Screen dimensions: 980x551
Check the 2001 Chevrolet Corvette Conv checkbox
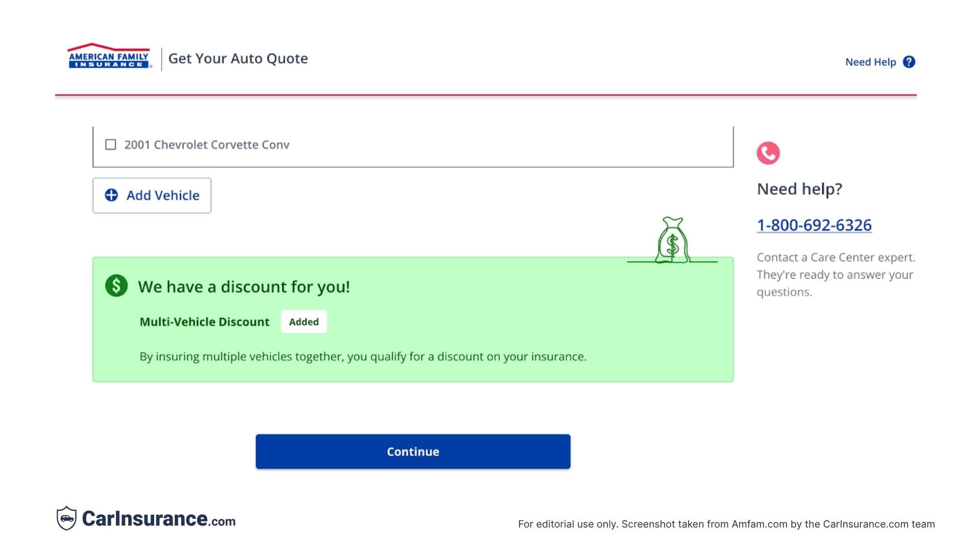coord(110,145)
